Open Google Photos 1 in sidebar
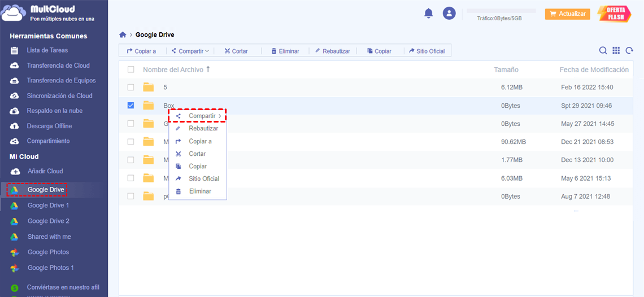This screenshot has height=297, width=644. coord(50,268)
